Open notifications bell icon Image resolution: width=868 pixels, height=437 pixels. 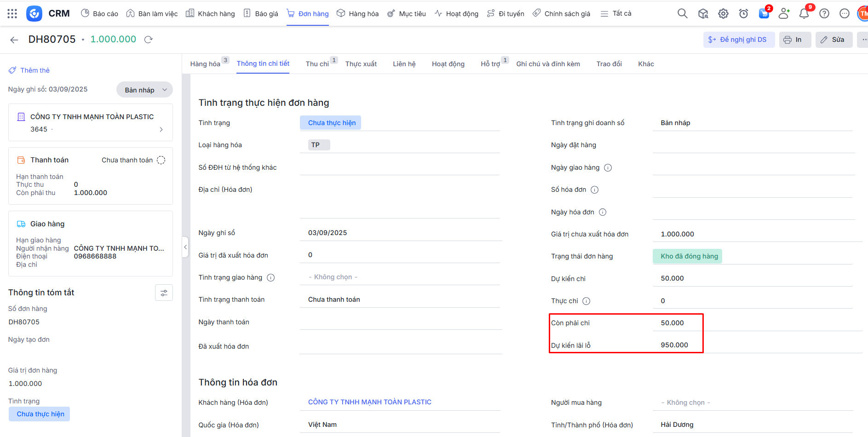click(x=804, y=14)
